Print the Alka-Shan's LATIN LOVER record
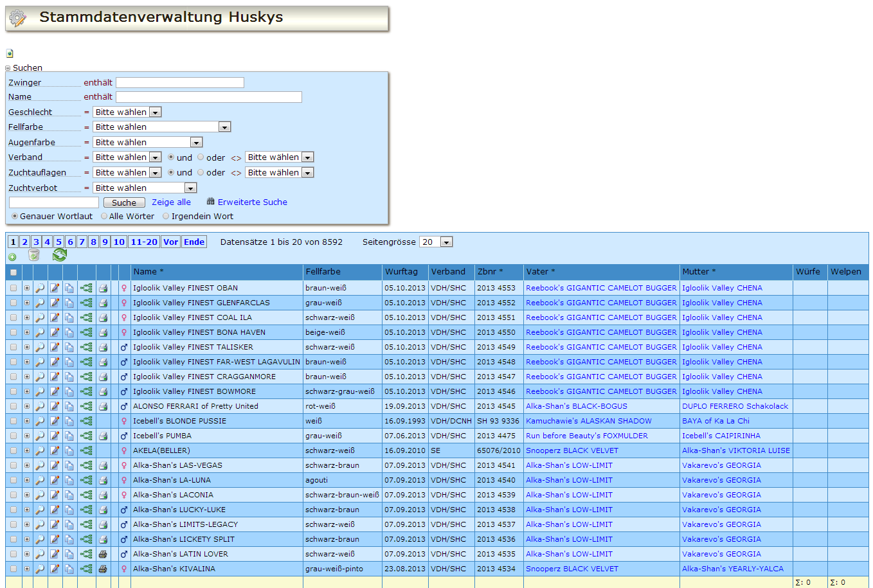Viewport: 873px width, 588px height. coord(103,554)
